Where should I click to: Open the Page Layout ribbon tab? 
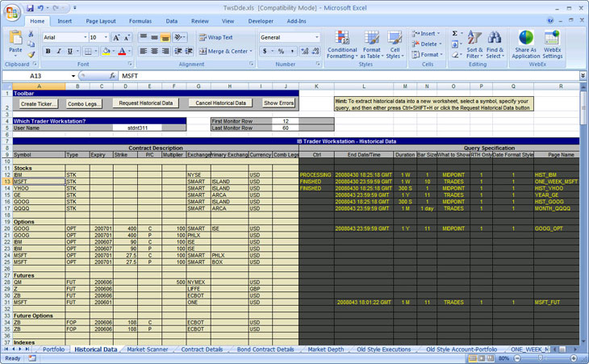(x=101, y=21)
